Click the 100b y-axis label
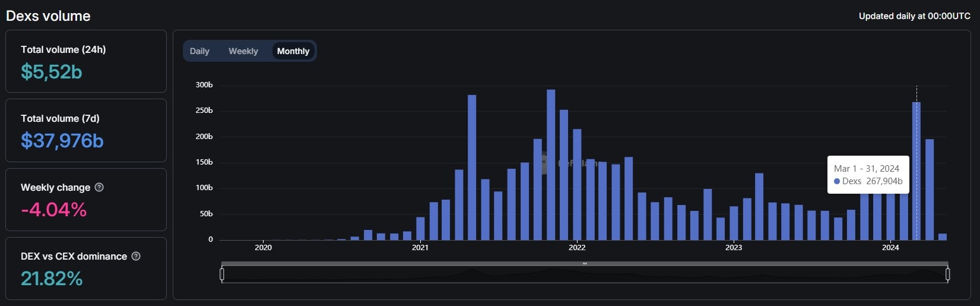The image size is (980, 306). pos(204,188)
